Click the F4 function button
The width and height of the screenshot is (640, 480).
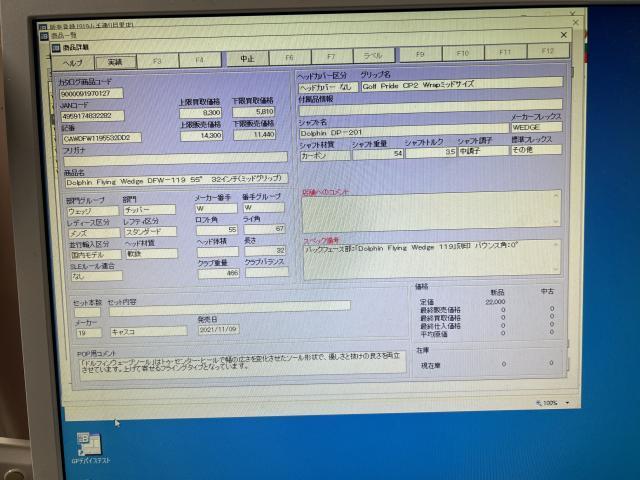tap(200, 60)
